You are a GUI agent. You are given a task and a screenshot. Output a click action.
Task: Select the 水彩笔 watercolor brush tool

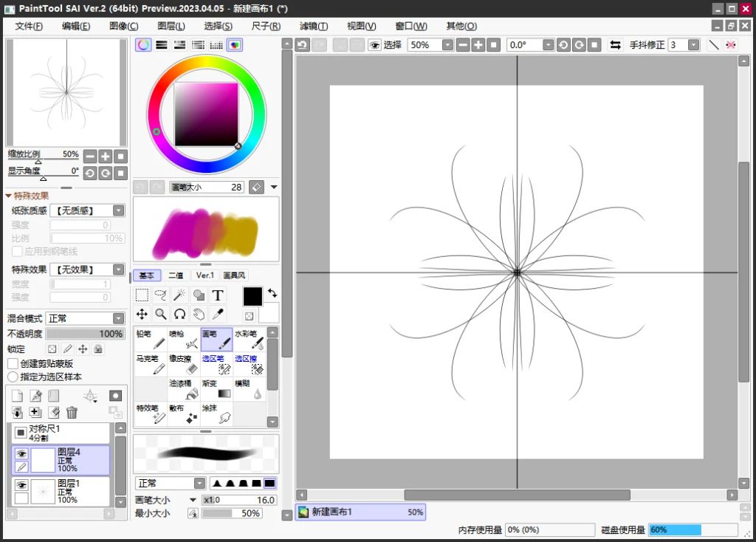click(250, 339)
